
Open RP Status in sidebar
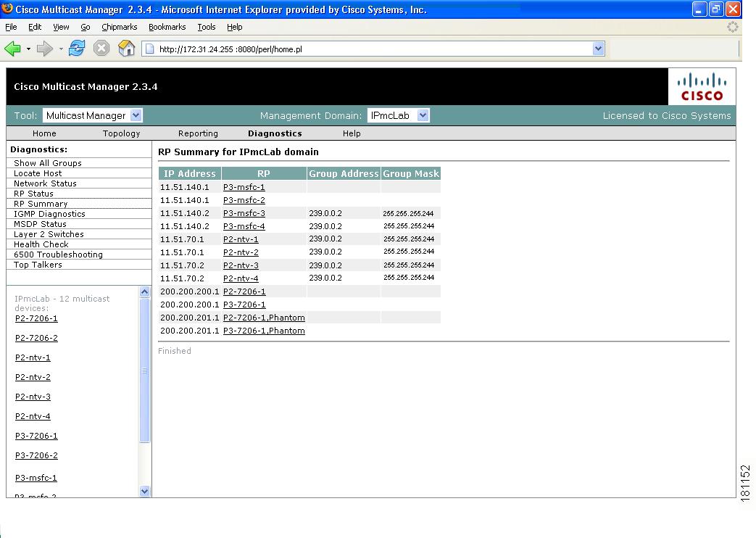tap(33, 194)
